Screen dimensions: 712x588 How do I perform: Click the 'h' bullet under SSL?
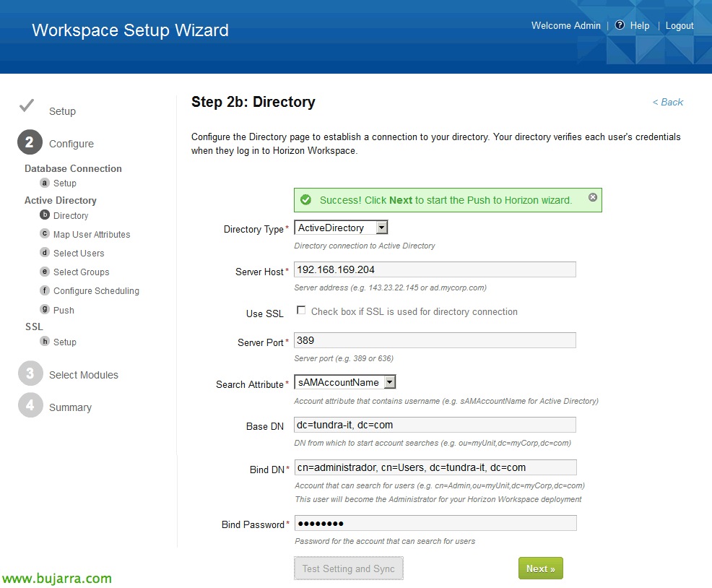[45, 341]
